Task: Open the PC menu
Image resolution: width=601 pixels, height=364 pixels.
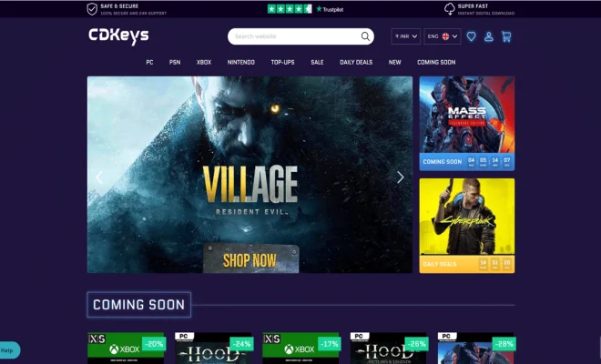Action: [149, 62]
